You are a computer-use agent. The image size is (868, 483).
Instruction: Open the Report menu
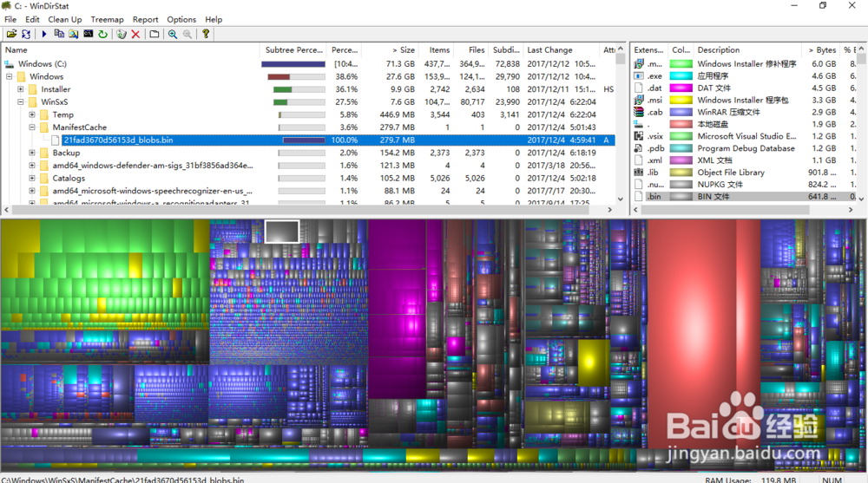tap(145, 19)
